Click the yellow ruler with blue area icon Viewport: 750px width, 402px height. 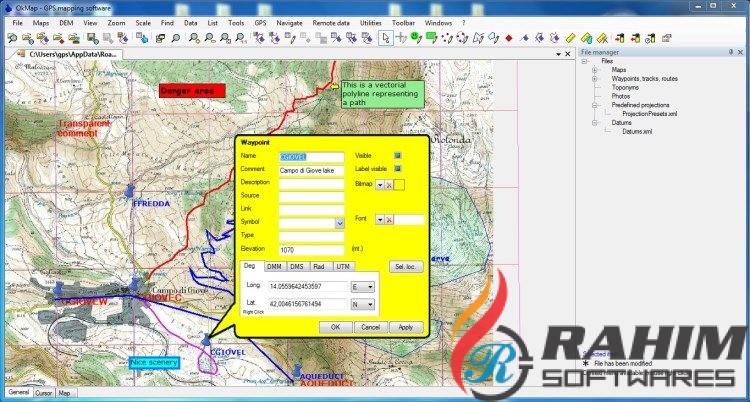(x=586, y=38)
